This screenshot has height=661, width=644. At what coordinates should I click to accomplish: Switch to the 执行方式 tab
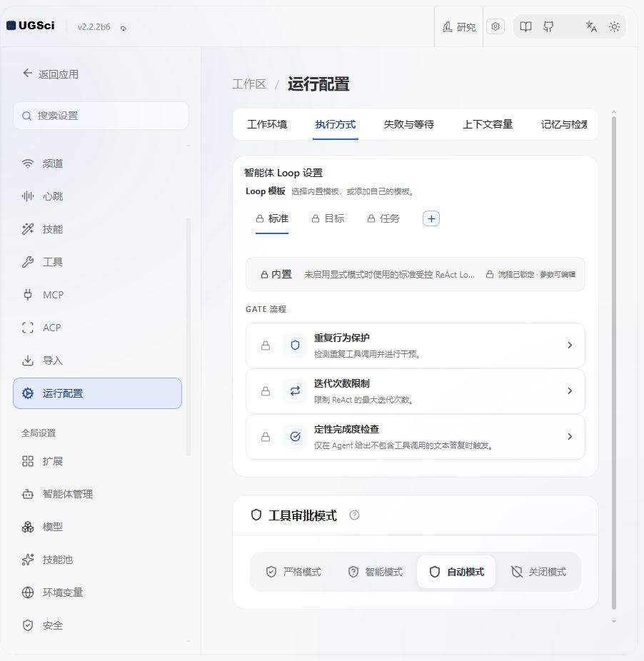click(x=336, y=124)
